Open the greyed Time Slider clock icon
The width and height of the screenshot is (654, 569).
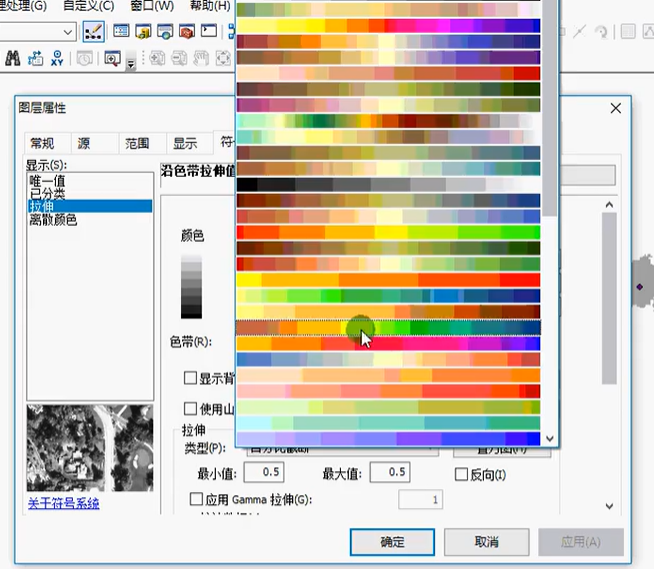click(84, 59)
